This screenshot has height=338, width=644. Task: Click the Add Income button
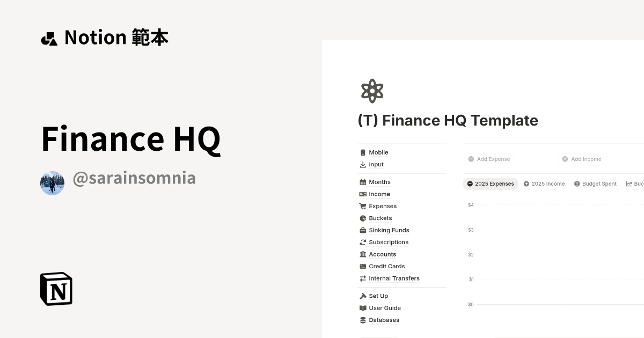tap(582, 159)
